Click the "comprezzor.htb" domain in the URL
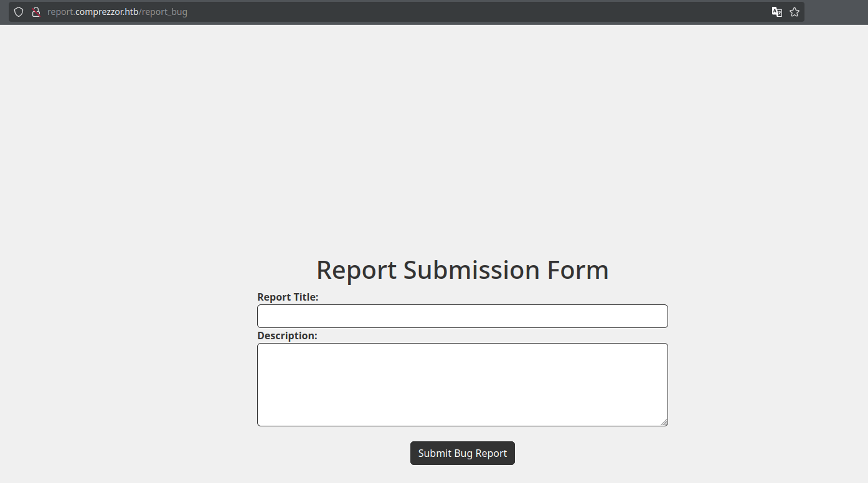This screenshot has width=868, height=483. pos(106,12)
